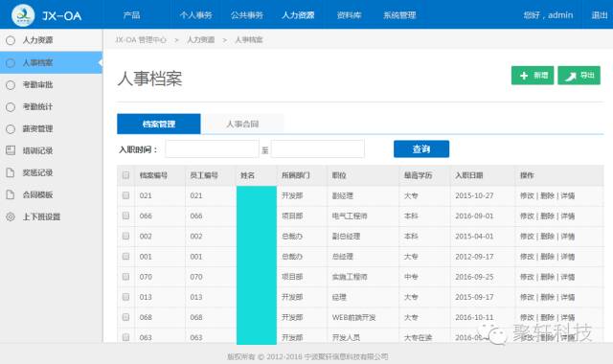Click the 人力资源 breadcrumb link
The width and height of the screenshot is (613, 364).
pos(200,40)
